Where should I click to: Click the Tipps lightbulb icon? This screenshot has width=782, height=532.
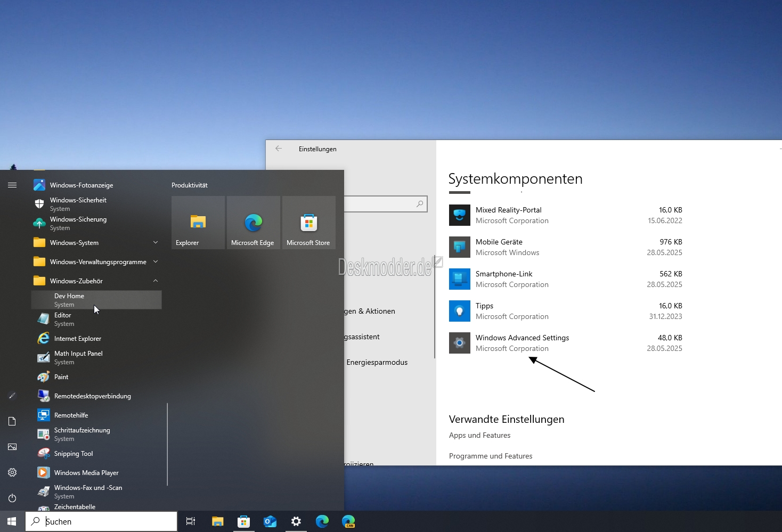point(460,311)
